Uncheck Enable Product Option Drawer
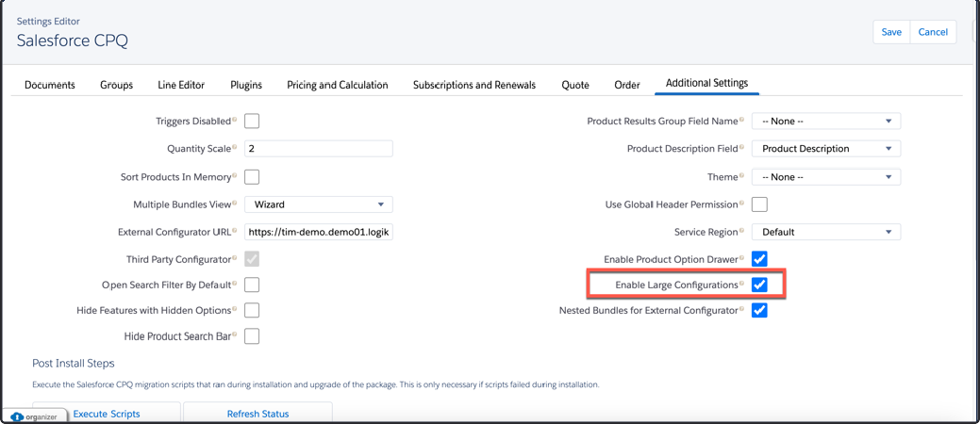The height and width of the screenshot is (424, 980). (759, 259)
